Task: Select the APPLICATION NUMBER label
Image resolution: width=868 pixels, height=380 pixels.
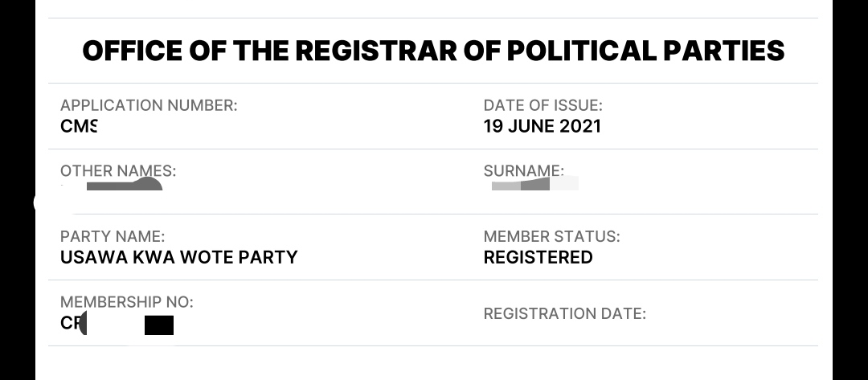Action: pyautogui.click(x=149, y=105)
